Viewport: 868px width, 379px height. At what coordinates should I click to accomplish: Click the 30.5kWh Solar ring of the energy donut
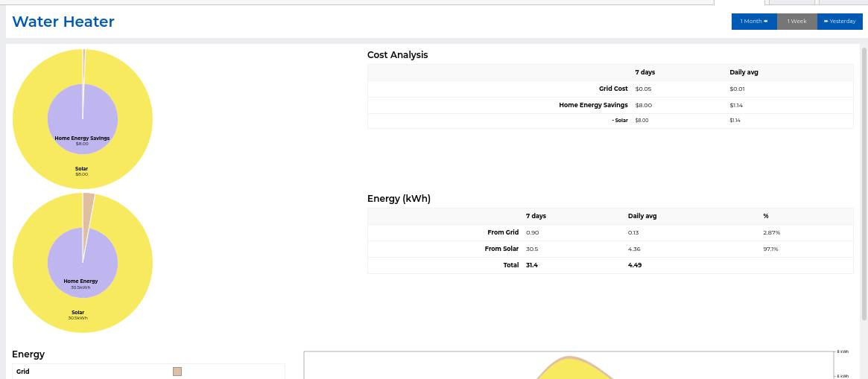click(x=30, y=263)
